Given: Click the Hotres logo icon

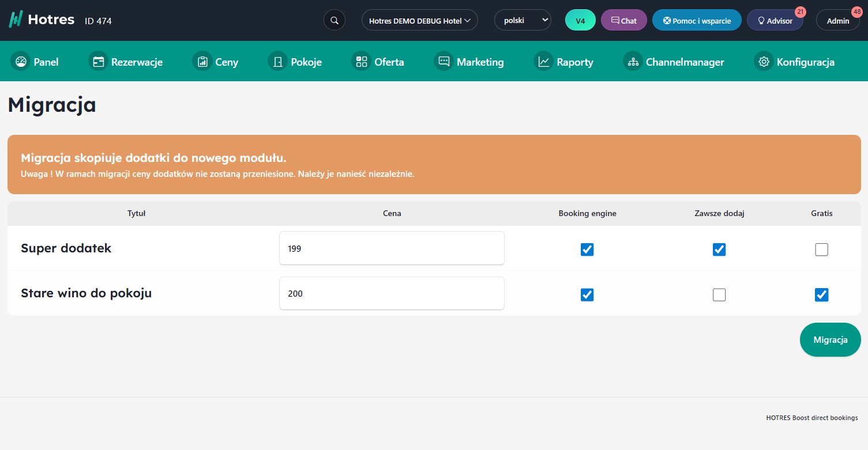Looking at the screenshot, I should [x=16, y=20].
